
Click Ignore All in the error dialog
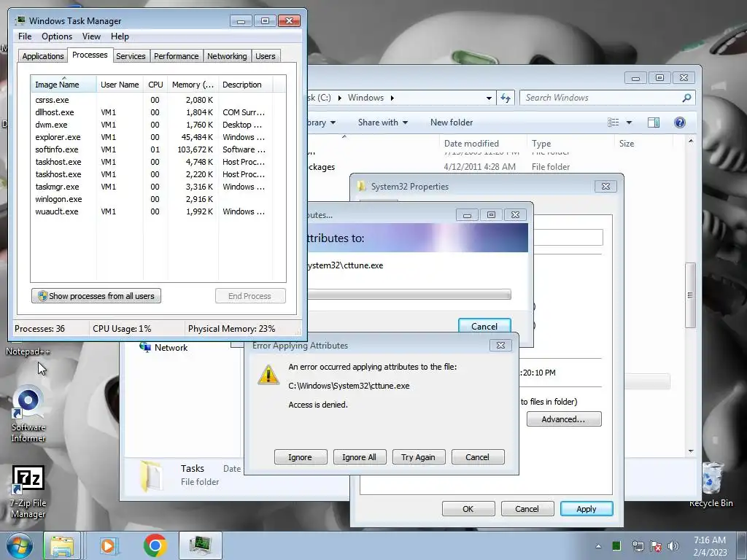[359, 457]
